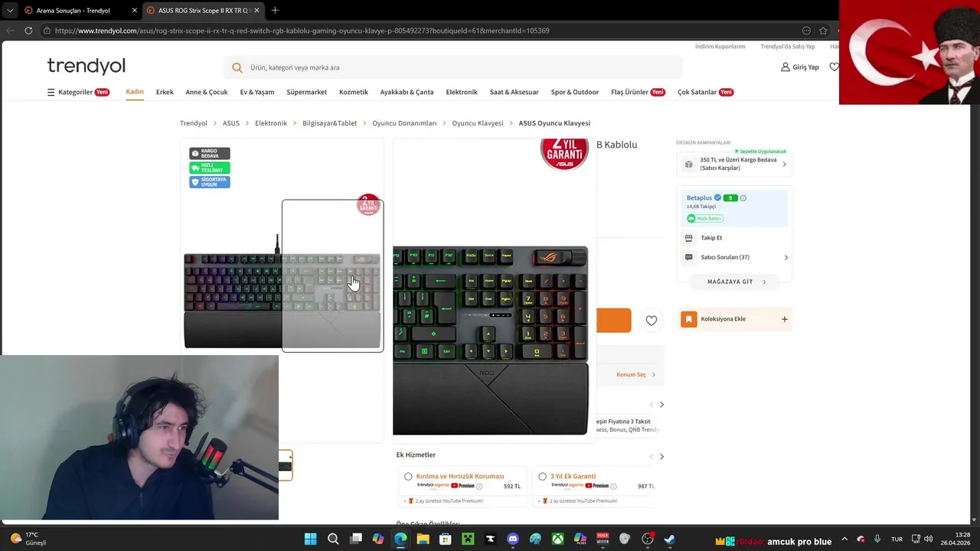This screenshot has width=980, height=551.
Task: Open Erkek category menu
Action: point(165,92)
